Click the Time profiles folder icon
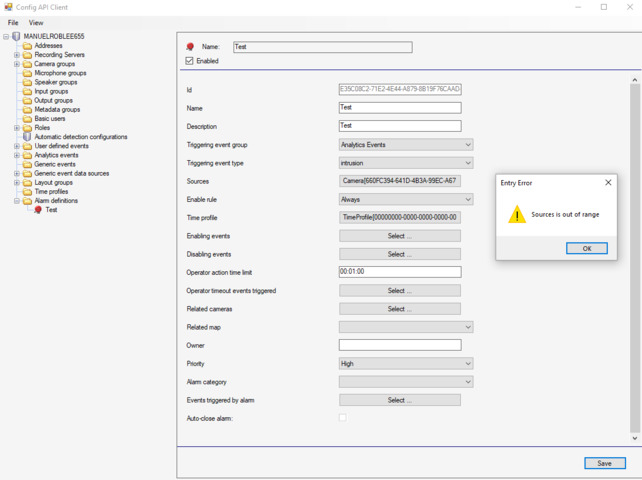This screenshot has width=642, height=480. coord(27,192)
